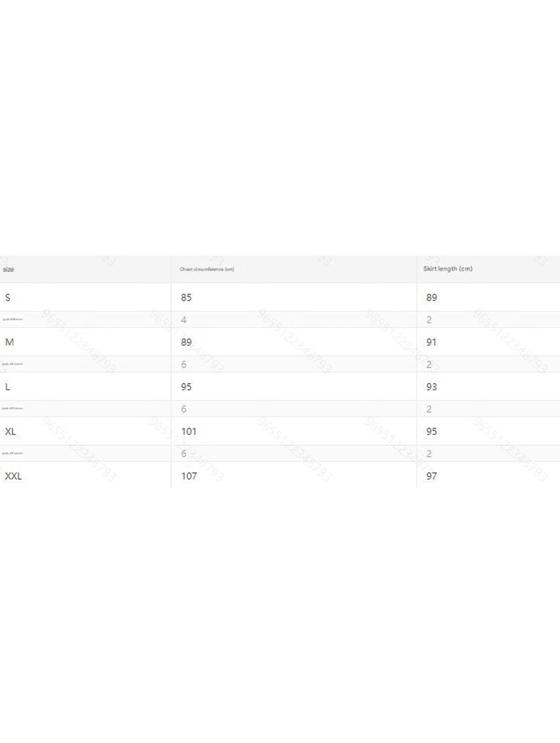Click the "Skirt length (cm)" column header
Screen dimensions: 560x743
(448, 269)
